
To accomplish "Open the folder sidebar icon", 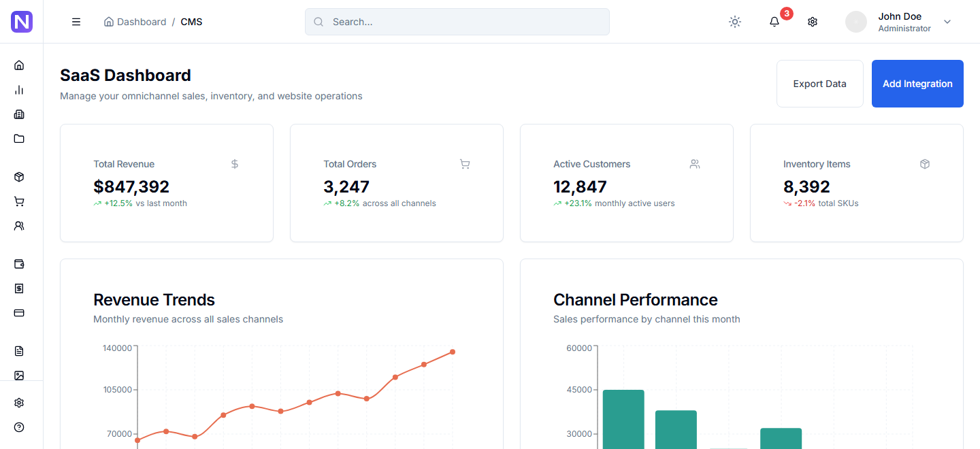I will (x=19, y=139).
